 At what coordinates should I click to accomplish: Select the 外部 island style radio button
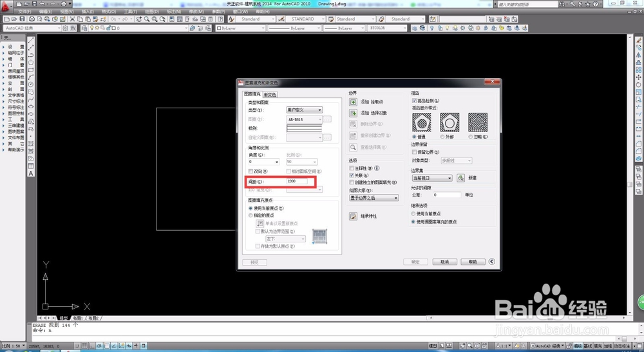(x=442, y=137)
